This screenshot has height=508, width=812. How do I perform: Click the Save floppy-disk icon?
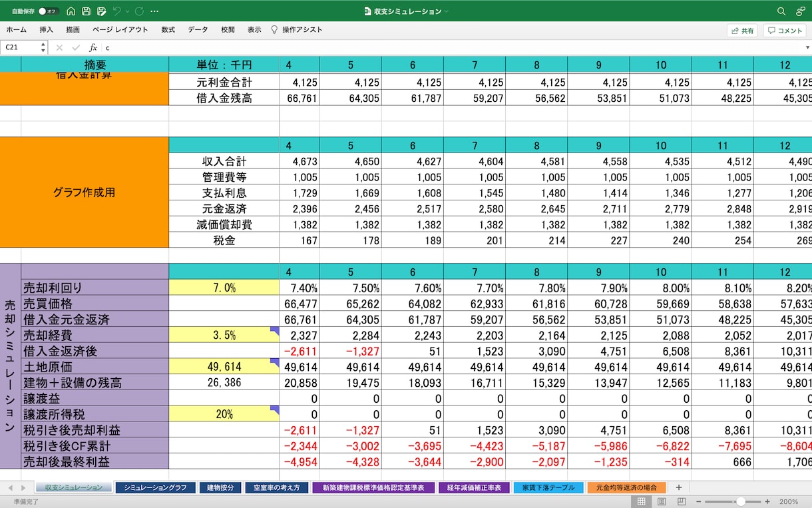[x=87, y=11]
